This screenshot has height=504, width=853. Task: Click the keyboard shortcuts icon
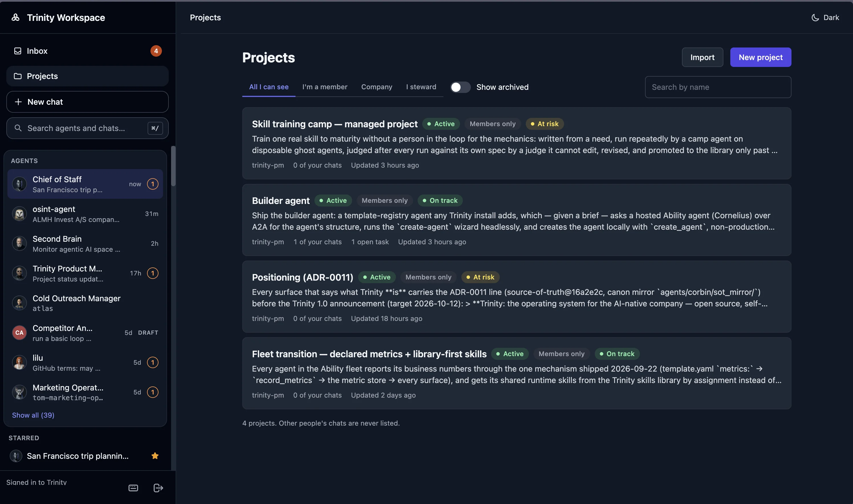(133, 488)
